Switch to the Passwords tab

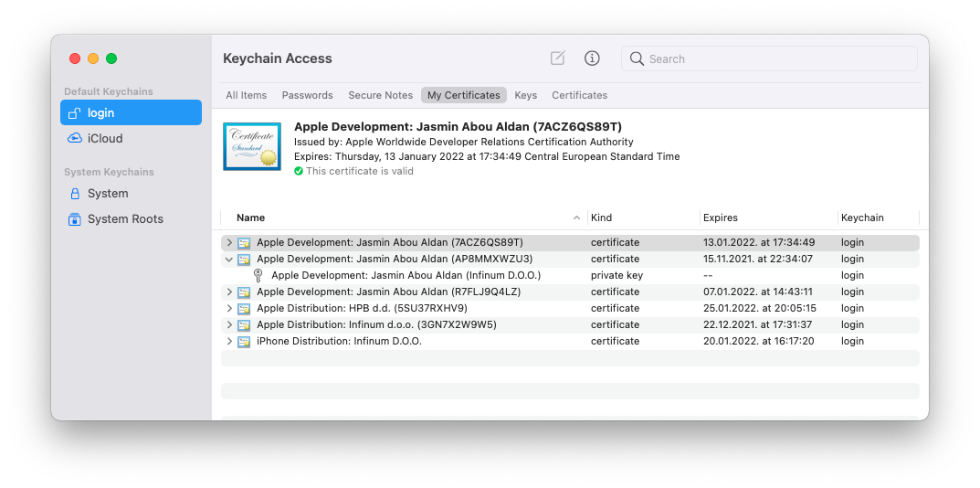[307, 95]
